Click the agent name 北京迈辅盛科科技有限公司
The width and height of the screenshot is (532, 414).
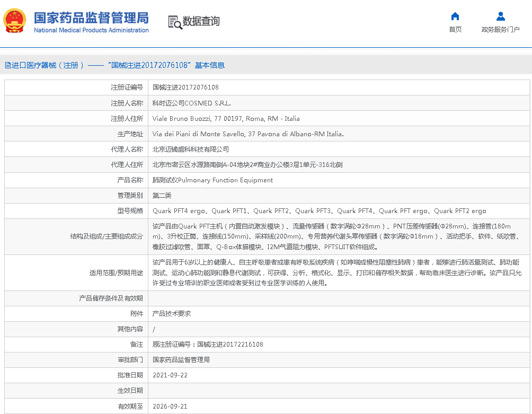(191, 149)
